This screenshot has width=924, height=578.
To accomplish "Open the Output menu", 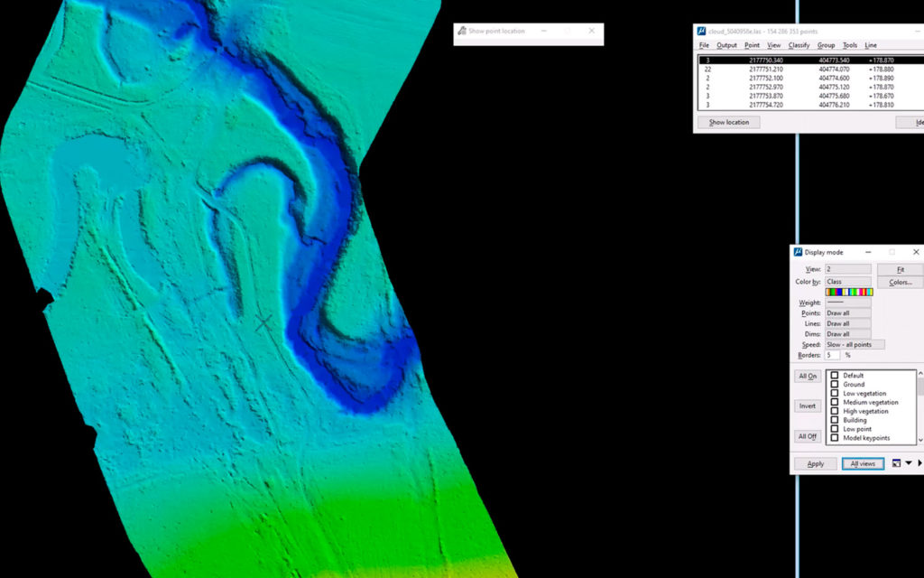I will (x=726, y=45).
